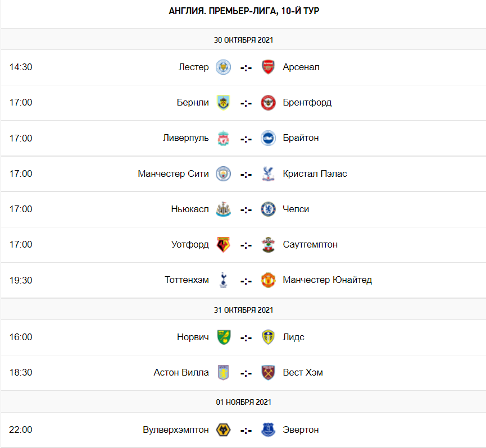Click the Ливерпуль vs Брайтон score placeholder
This screenshot has width=486, height=448.
click(246, 139)
